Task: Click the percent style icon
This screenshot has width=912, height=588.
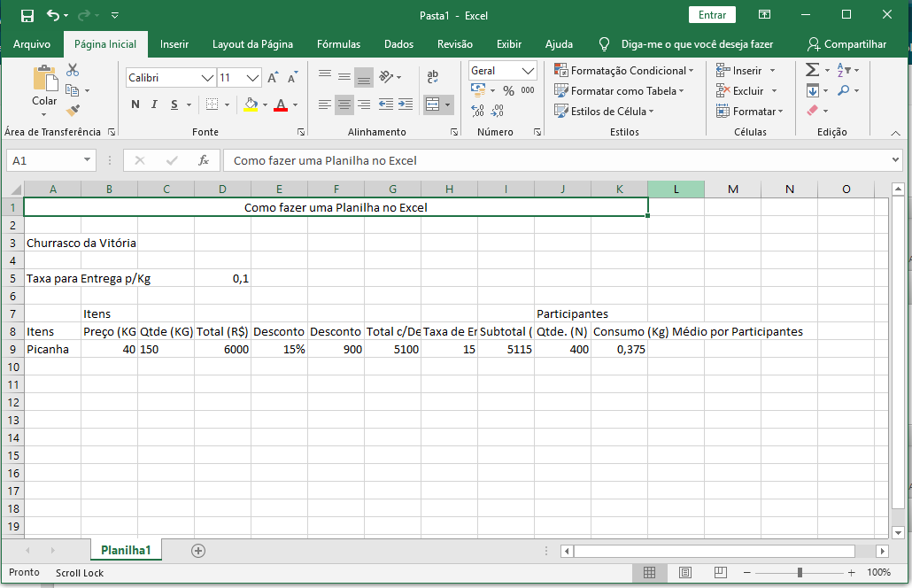Action: coord(508,90)
